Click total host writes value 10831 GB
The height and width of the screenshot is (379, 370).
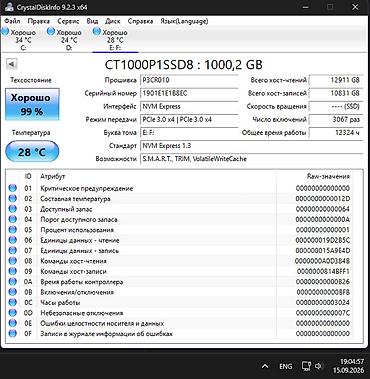336,93
